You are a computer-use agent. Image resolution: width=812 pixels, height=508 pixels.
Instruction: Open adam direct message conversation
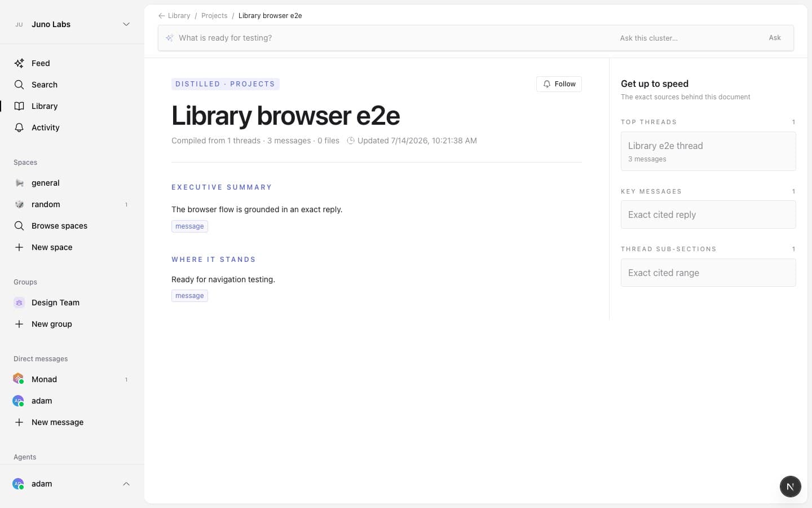[42, 401]
